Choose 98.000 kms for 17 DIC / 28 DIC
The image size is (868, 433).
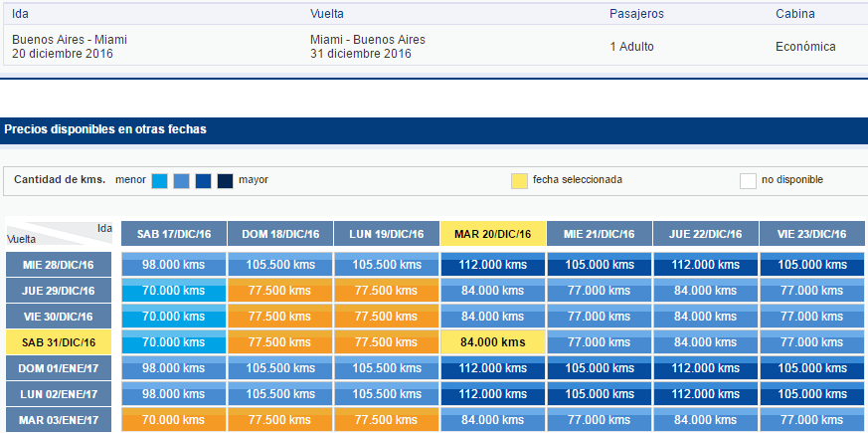point(174,265)
